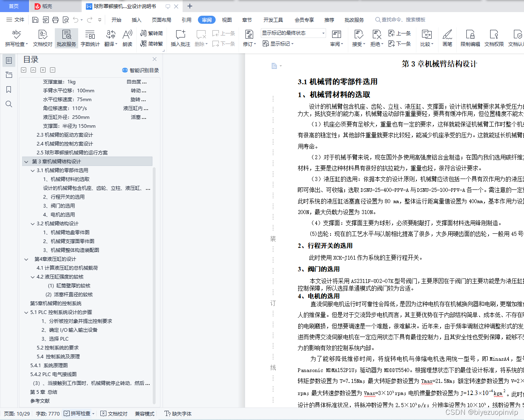Switch to the 引用 ribbon tab
The image size is (524, 420).
click(x=187, y=20)
